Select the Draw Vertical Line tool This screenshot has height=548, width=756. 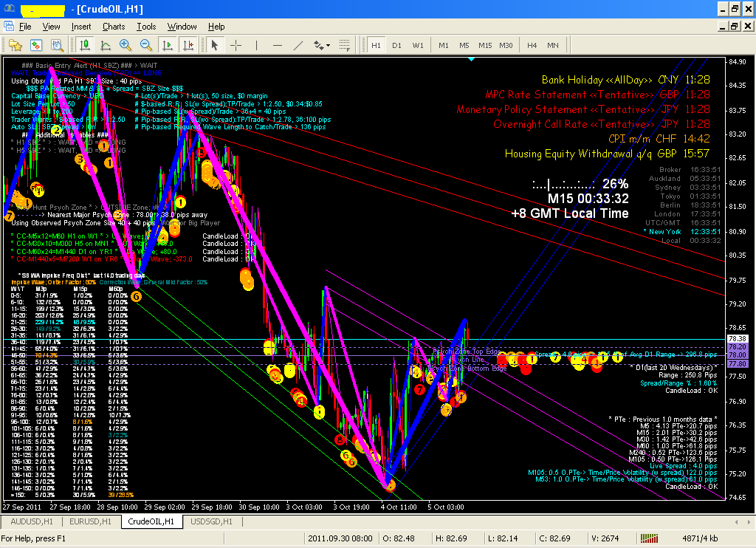[x=257, y=45]
